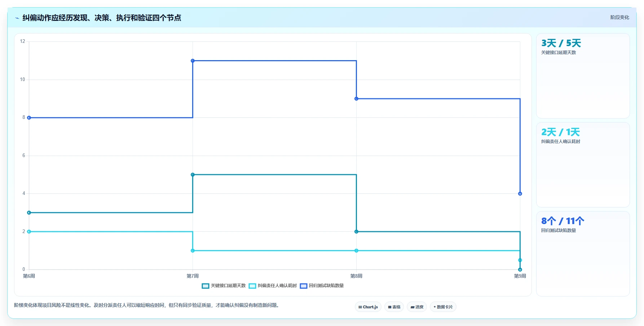Click the small icon before the header title
This screenshot has width=644, height=326.
click(17, 18)
